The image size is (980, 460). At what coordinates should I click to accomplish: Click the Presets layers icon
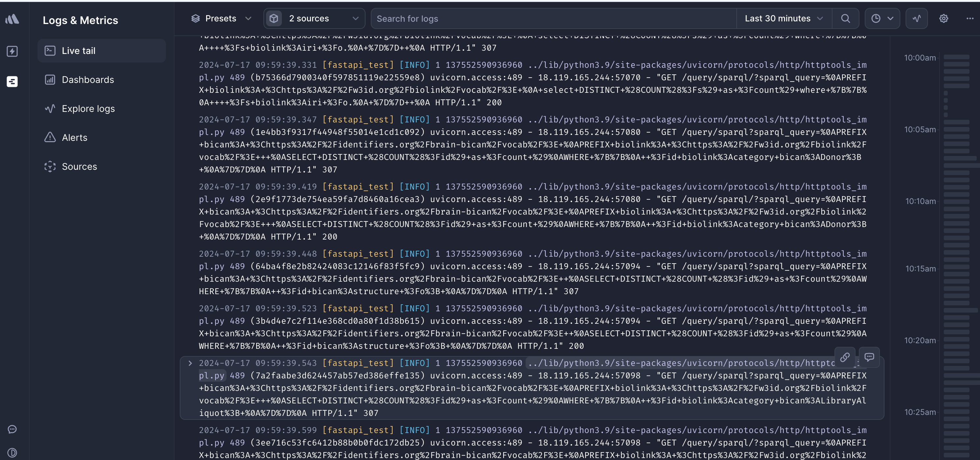pos(196,19)
